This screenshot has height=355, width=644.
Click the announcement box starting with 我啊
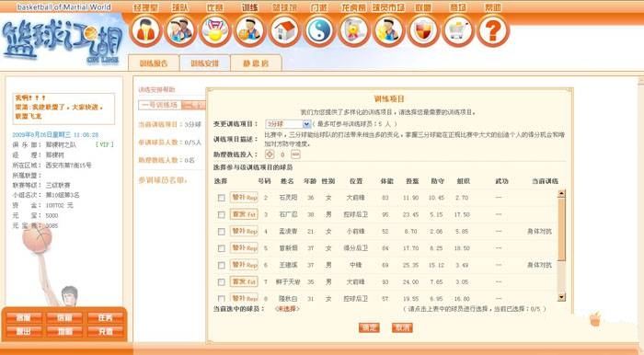tap(63, 109)
